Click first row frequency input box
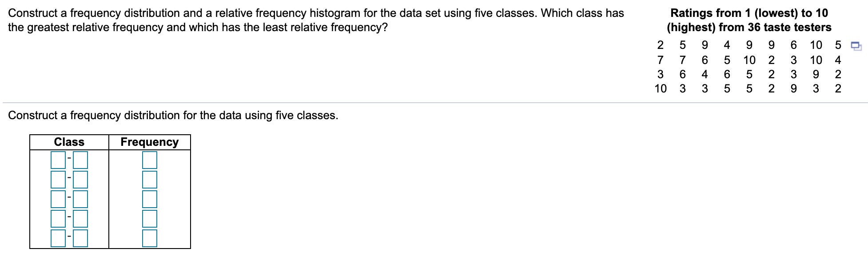This screenshot has height=265, width=868. point(150,160)
